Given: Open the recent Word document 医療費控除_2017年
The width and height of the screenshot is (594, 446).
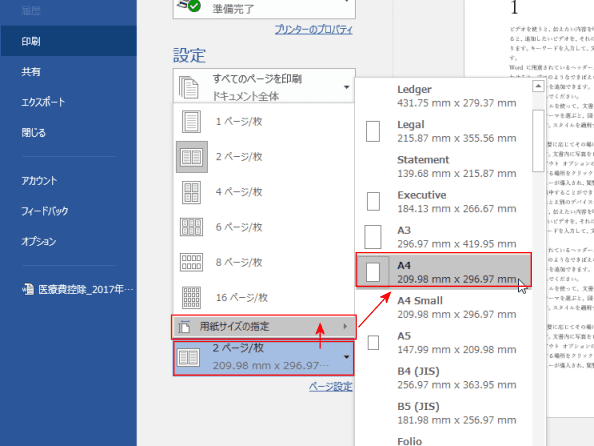Looking at the screenshot, I should point(78,290).
